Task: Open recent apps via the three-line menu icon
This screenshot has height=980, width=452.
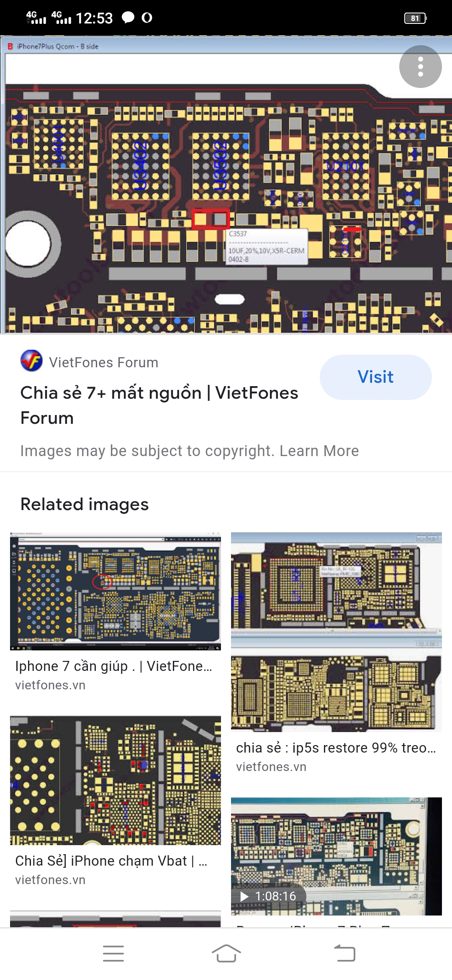Action: (x=113, y=954)
